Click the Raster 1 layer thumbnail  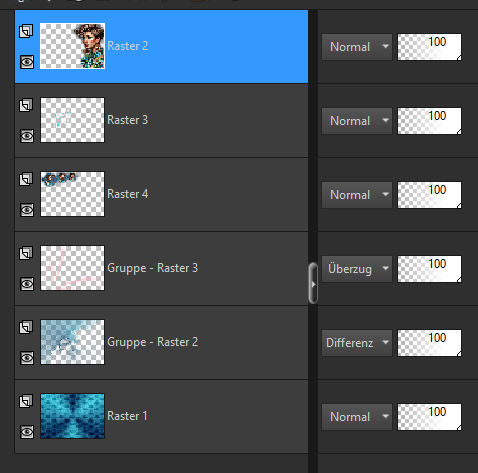pyautogui.click(x=72, y=416)
